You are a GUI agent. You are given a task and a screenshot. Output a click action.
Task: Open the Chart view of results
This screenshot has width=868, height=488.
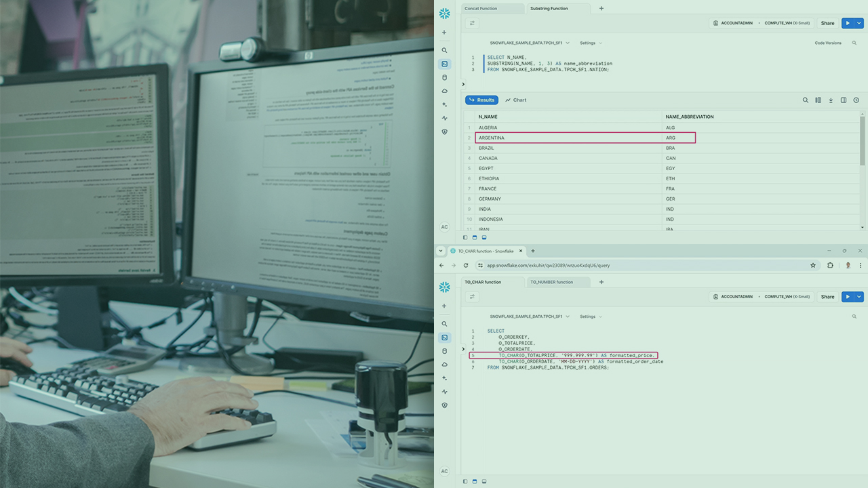point(515,100)
